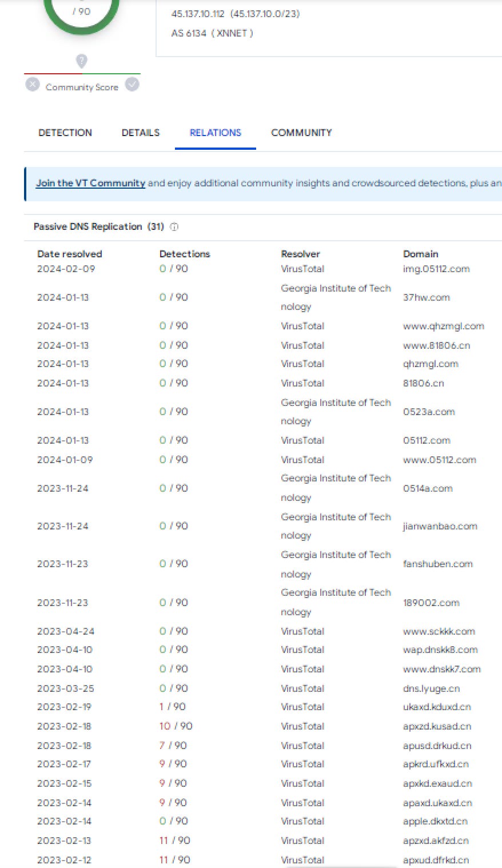Click the Passive DNS Replication info icon
The image size is (502, 868).
tap(174, 227)
